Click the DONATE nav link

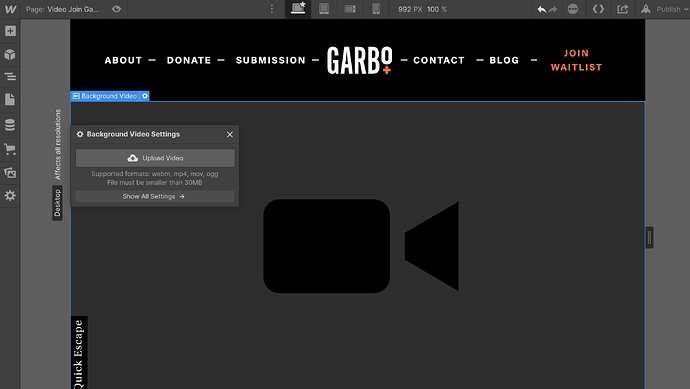(189, 60)
